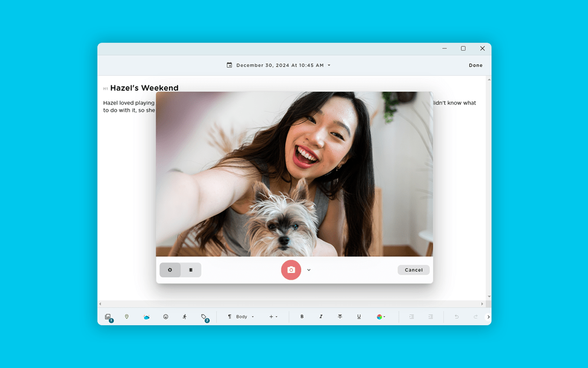Image resolution: width=588 pixels, height=368 pixels.
Task: Expand the camera options chevron beside the shutter
Action: [x=308, y=270]
